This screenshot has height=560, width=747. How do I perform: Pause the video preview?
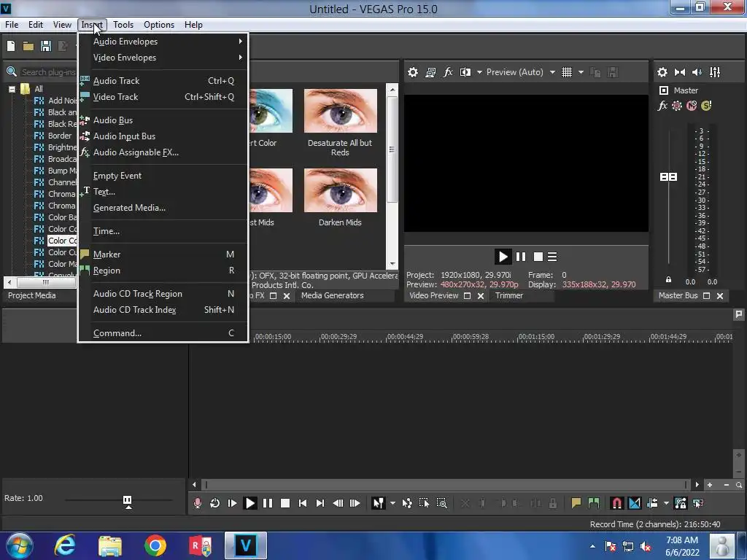[x=521, y=257]
